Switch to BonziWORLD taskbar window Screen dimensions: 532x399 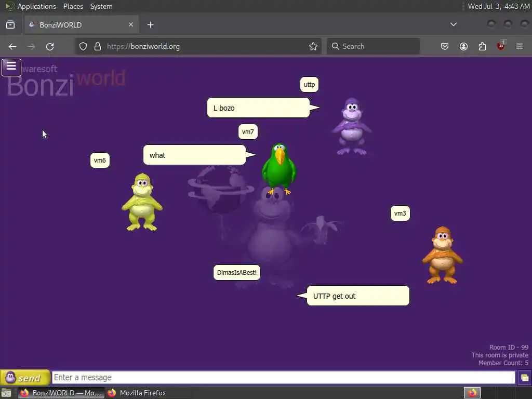coord(61,393)
